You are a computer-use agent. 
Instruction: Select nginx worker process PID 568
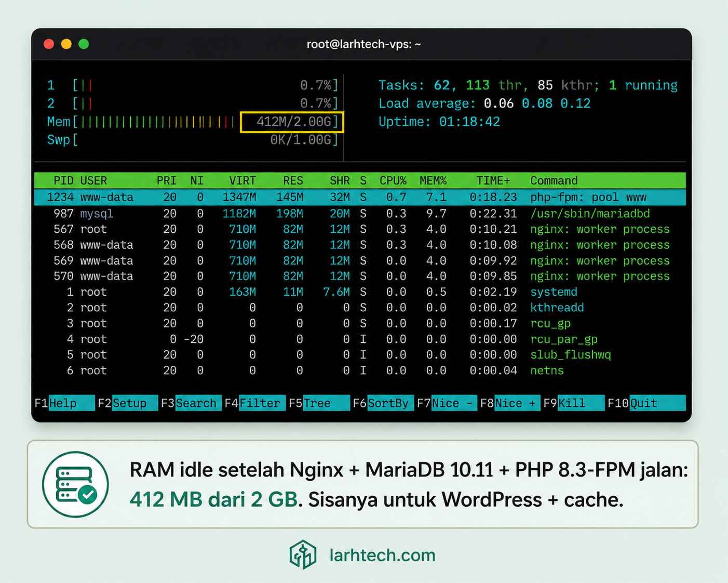[x=360, y=245]
